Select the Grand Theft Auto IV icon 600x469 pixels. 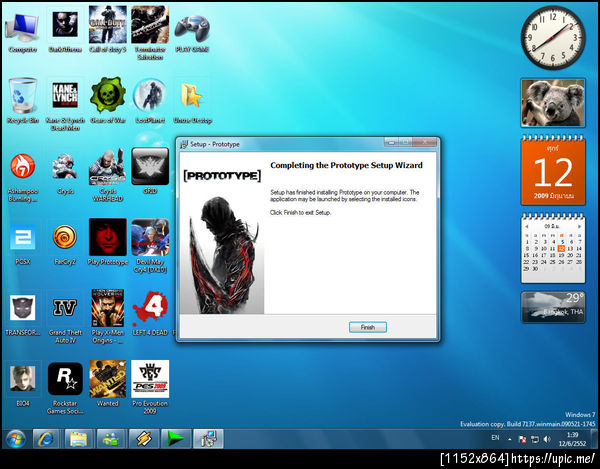pos(65,319)
